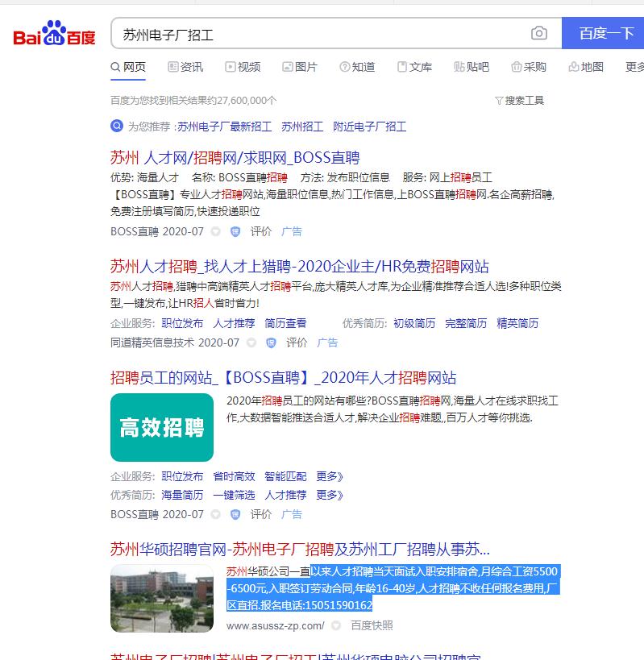The width and height of the screenshot is (644, 660).
Task: Expand 搜索工具 filter options
Action: [520, 101]
